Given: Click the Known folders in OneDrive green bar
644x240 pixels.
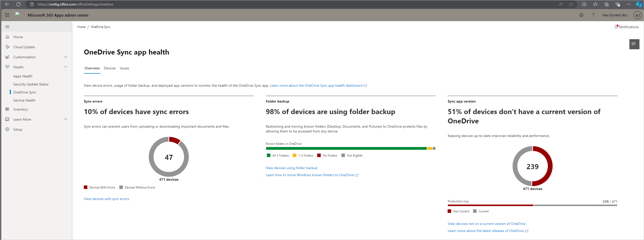Looking at the screenshot, I should (x=346, y=148).
